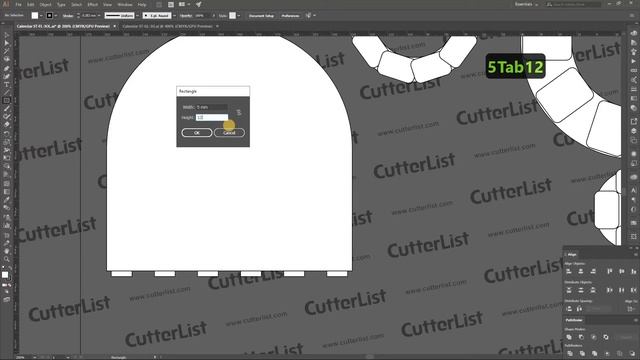Click Vertical Distribute Space icon
The height and width of the screenshot is (360, 640).
(569, 309)
